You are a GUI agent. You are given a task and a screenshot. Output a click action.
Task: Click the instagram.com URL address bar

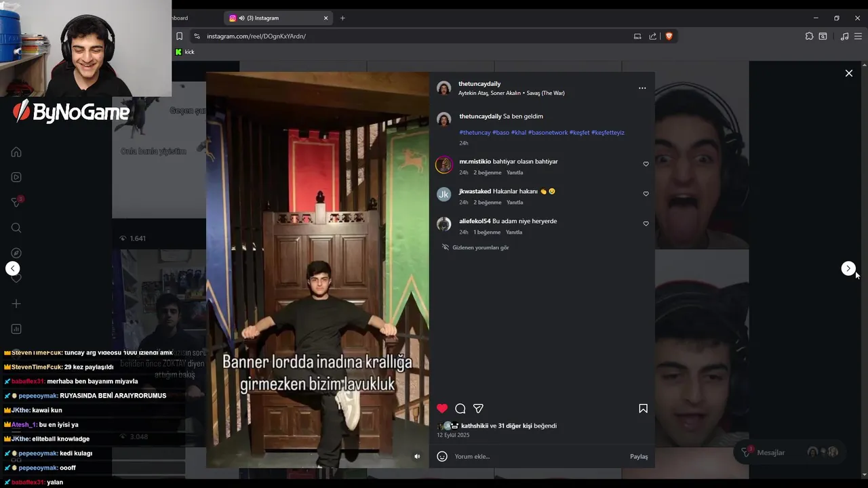256,36
